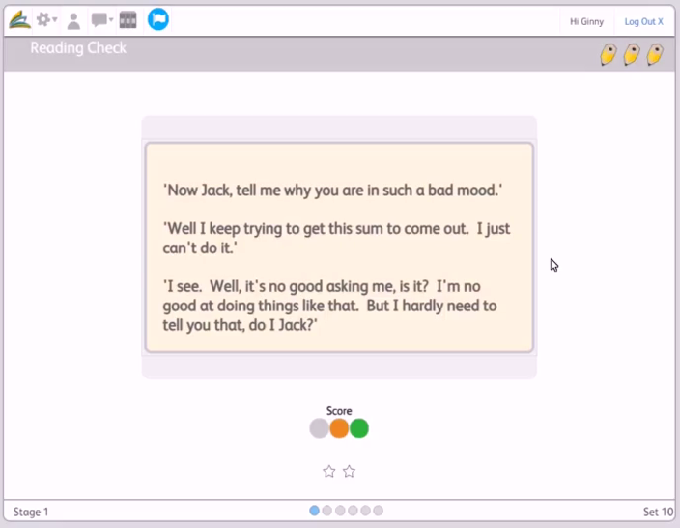Select the blue first progress dot
The width and height of the screenshot is (680, 528).
[314, 511]
